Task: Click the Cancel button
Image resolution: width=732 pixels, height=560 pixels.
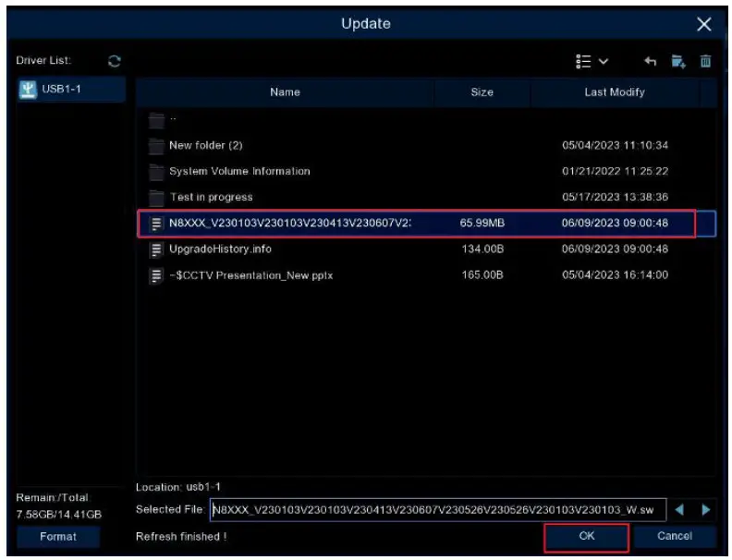Action: point(675,536)
